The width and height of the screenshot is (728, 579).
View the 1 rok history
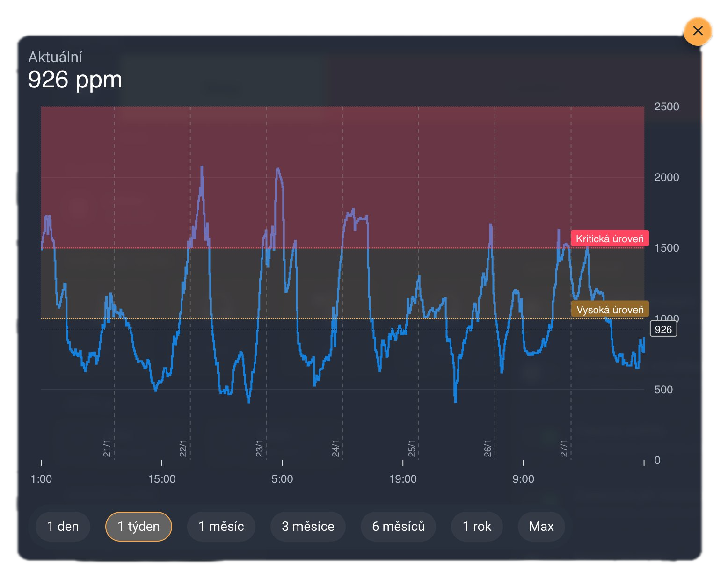pyautogui.click(x=477, y=526)
